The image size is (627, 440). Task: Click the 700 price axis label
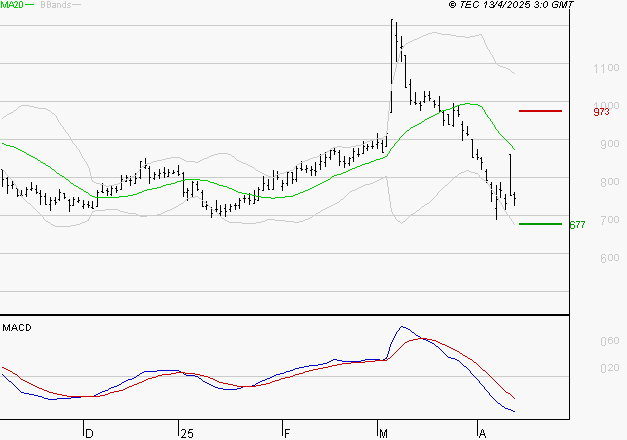point(610,220)
